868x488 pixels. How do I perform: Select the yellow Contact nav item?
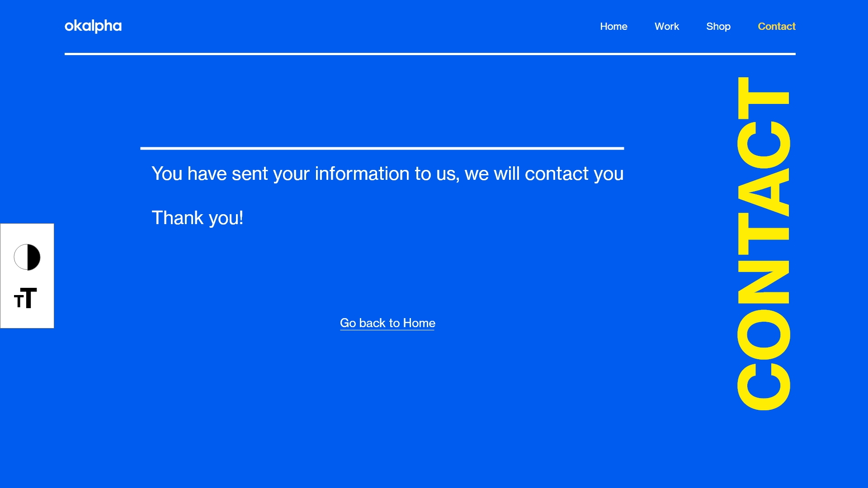(777, 26)
